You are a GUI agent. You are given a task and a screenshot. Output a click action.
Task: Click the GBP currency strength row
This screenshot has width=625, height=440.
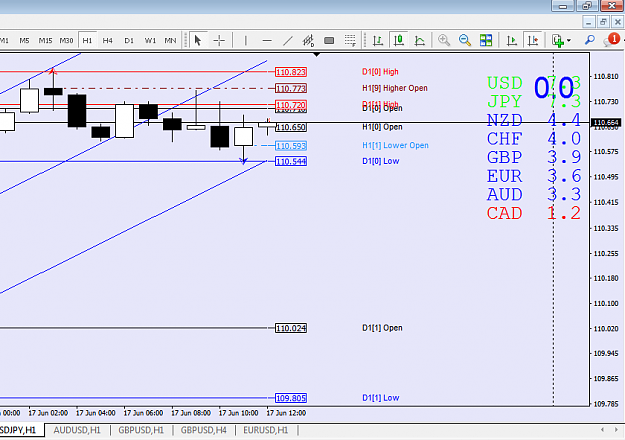click(x=534, y=157)
